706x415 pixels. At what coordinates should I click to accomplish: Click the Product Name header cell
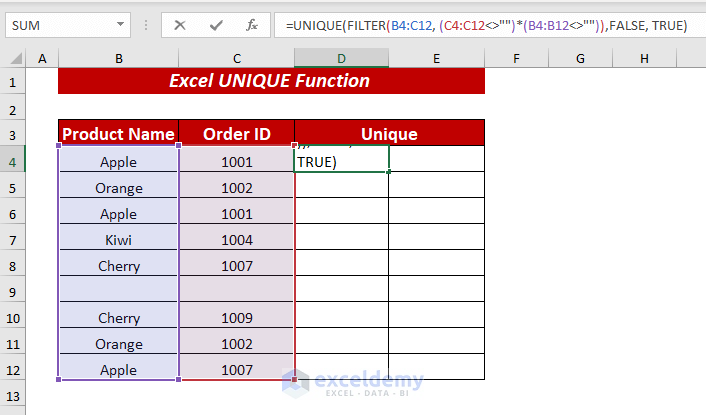[118, 134]
